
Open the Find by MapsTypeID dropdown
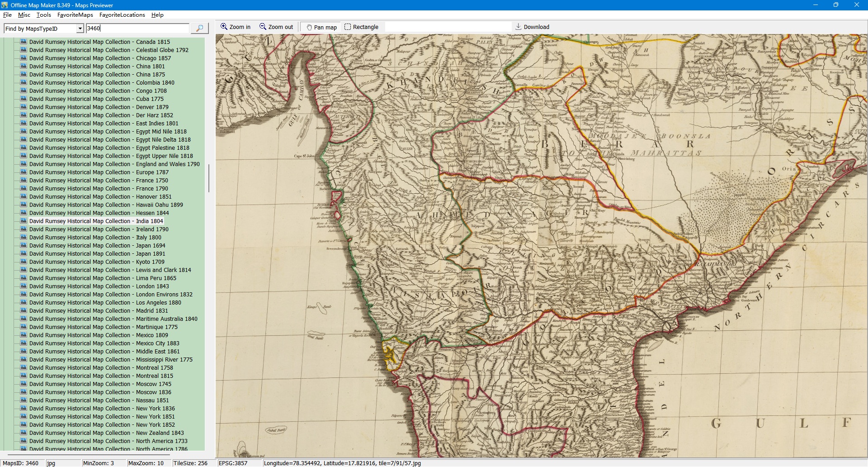click(x=80, y=29)
